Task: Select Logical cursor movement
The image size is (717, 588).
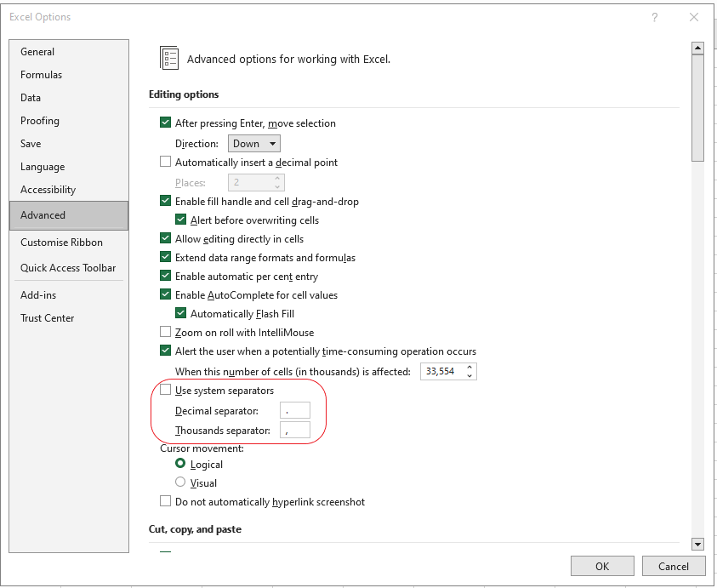Action: click(x=180, y=464)
